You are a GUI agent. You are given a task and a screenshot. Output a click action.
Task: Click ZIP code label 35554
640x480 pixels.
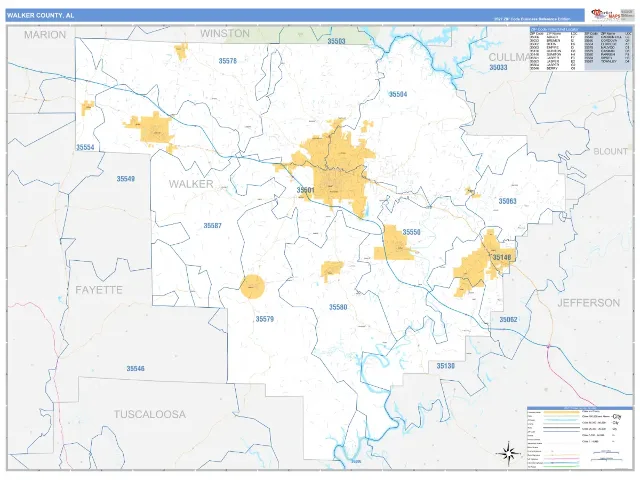(x=85, y=147)
